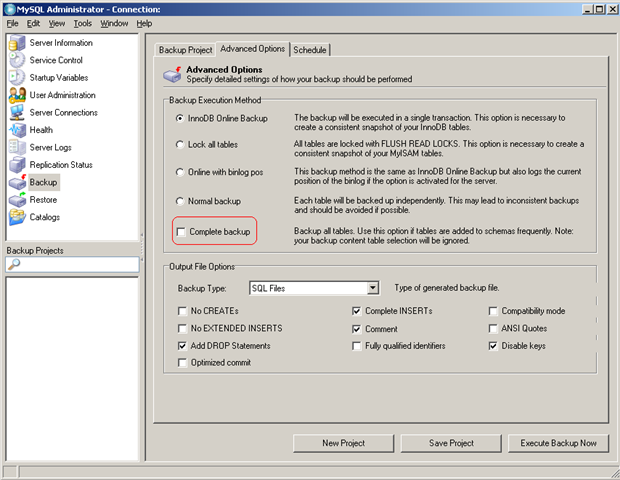Select Catalogs label in sidebar

[x=45, y=217]
